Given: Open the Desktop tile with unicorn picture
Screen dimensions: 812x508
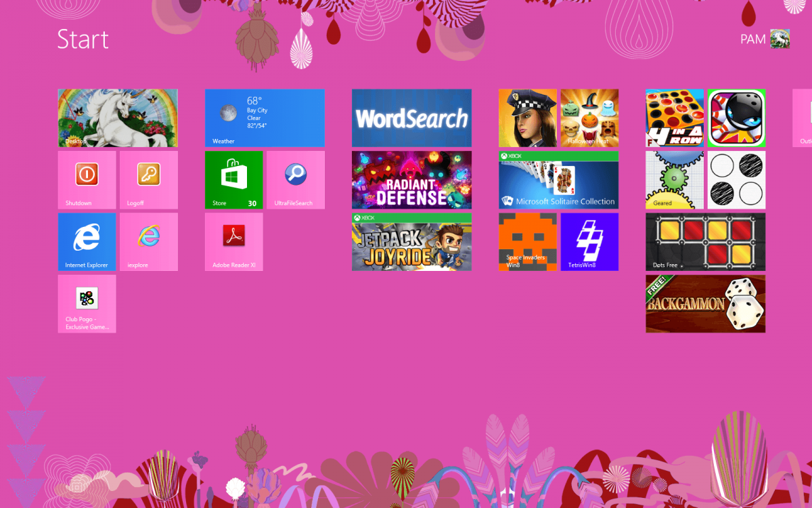Looking at the screenshot, I should 118,118.
